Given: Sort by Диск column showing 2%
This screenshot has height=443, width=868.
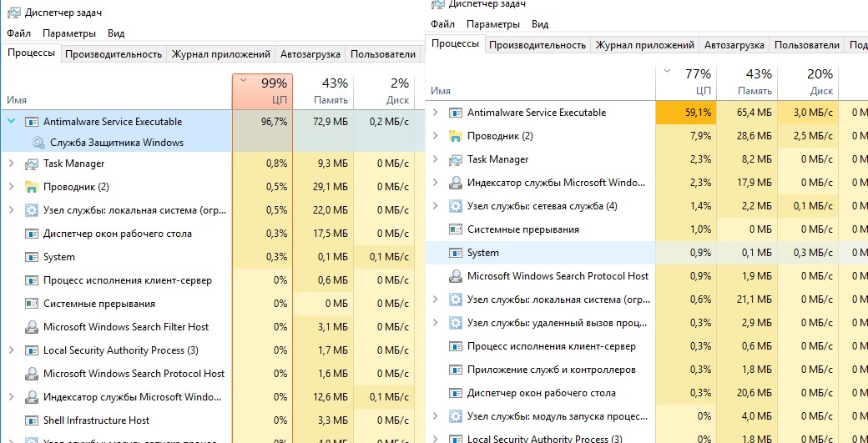Looking at the screenshot, I should tap(384, 91).
